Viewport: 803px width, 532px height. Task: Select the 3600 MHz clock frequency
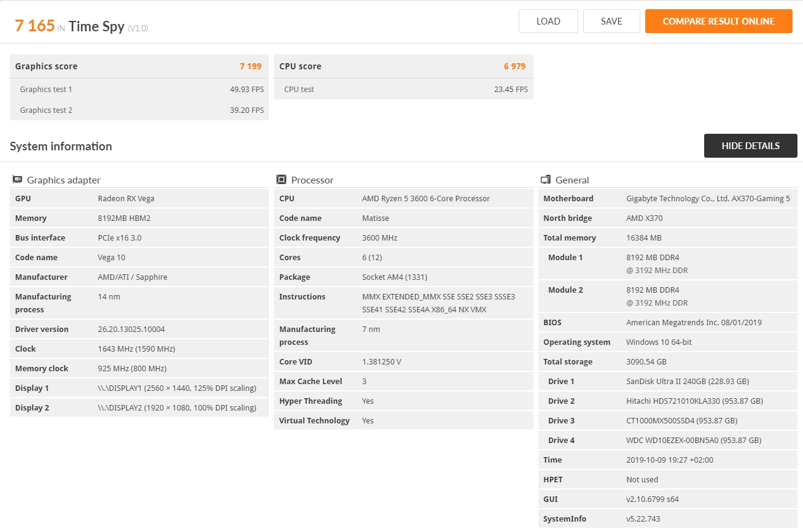tap(379, 237)
